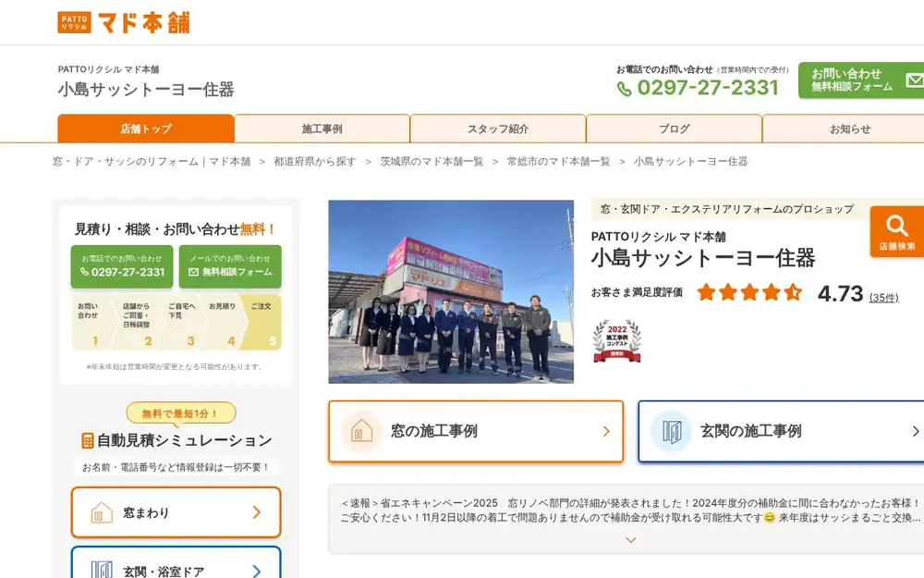The image size is (924, 578).
Task: Click the arrow chevron on 窓の施工事例 card
Action: [x=606, y=432]
